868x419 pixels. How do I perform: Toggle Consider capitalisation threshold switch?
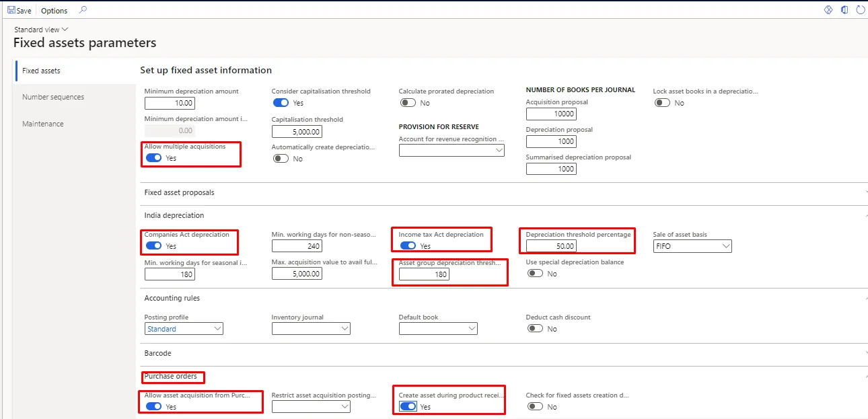pos(281,103)
